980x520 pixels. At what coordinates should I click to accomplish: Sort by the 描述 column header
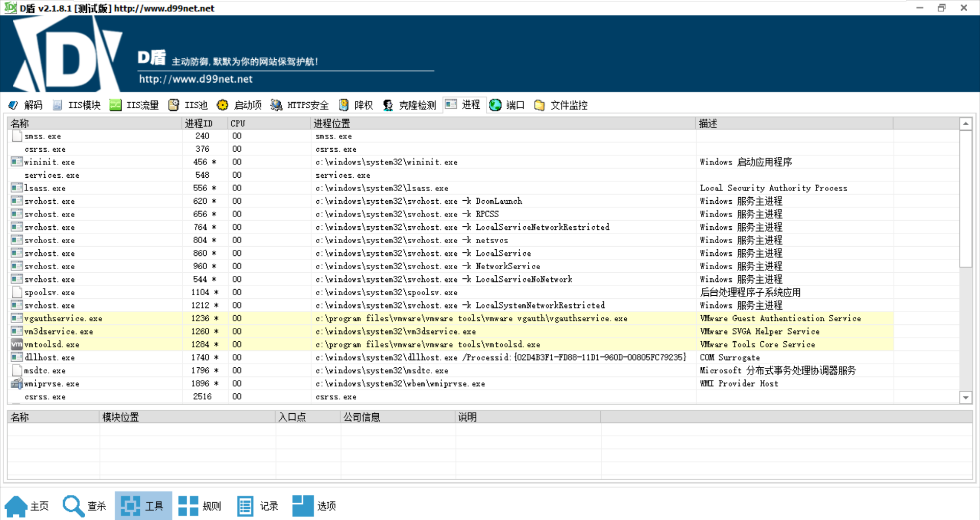pyautogui.click(x=795, y=123)
